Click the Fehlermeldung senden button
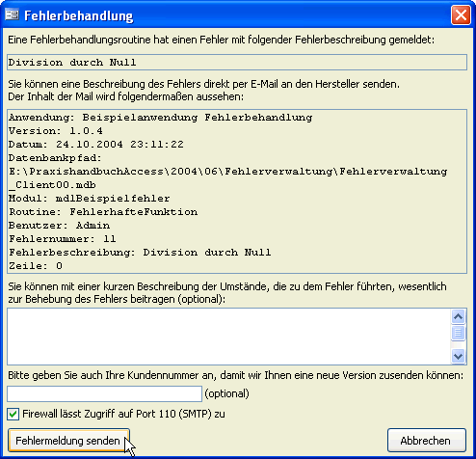 click(68, 441)
